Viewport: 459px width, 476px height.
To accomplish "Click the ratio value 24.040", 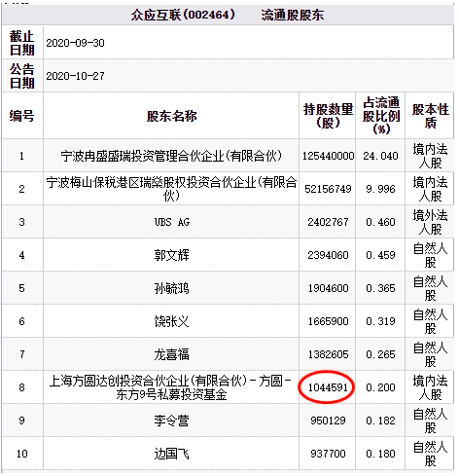I will [x=380, y=156].
